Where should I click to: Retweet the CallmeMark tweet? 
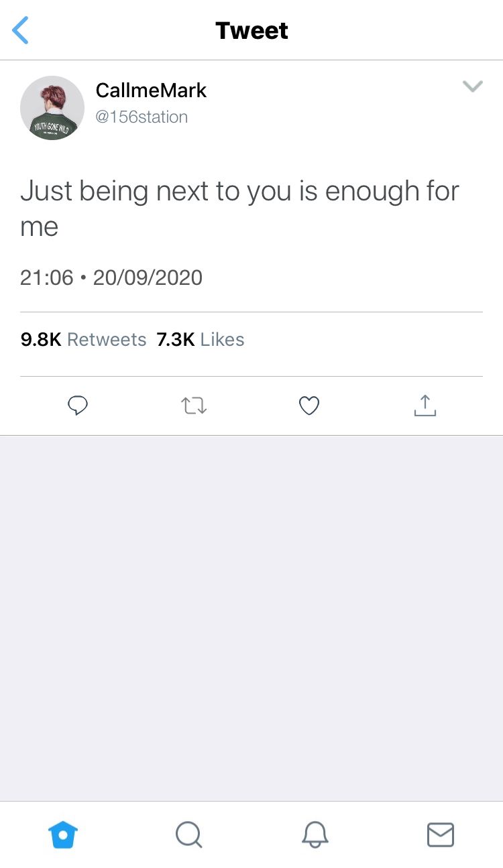194,405
